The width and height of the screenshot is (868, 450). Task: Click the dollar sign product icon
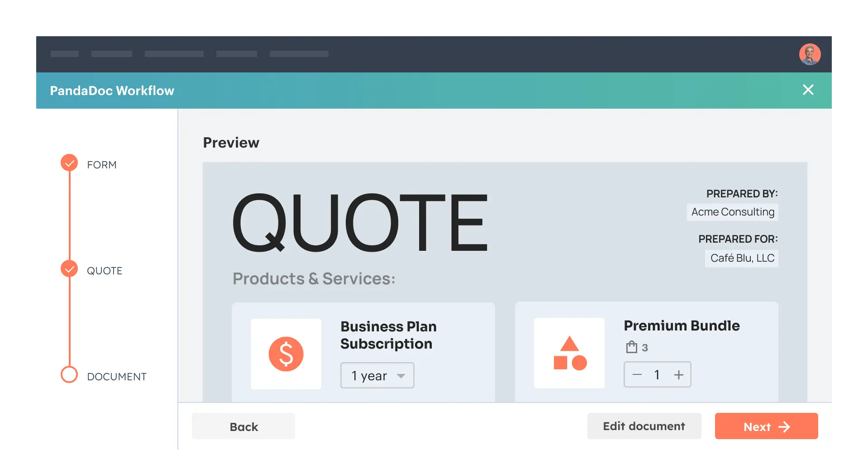(x=286, y=354)
